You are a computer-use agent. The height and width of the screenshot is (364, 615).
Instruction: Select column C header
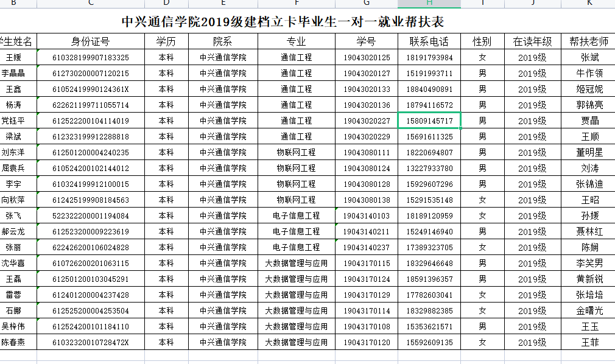coord(91,4)
